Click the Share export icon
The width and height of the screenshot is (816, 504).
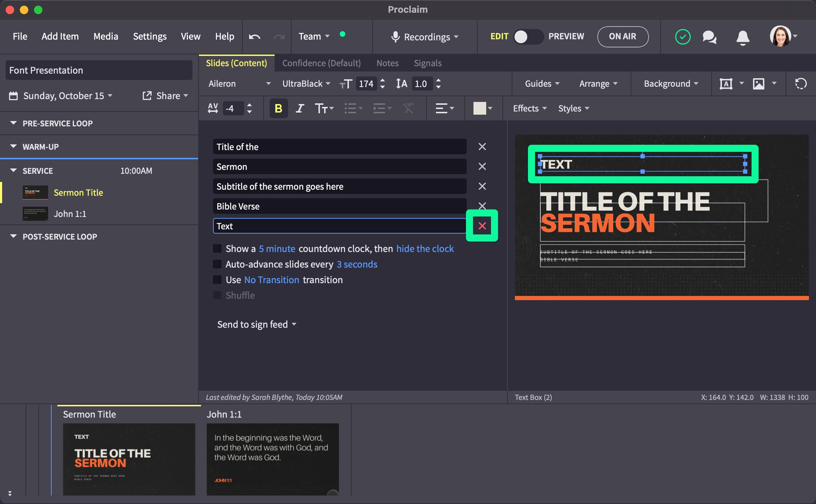coord(147,96)
